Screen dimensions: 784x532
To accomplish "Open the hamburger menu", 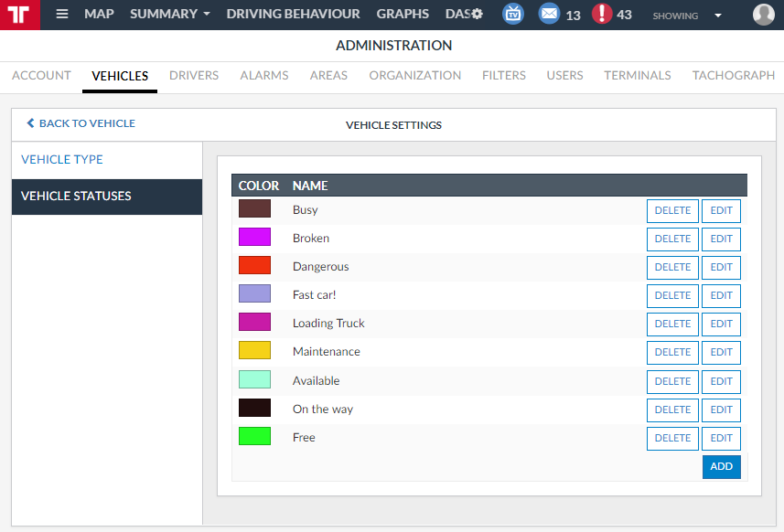I will pos(62,15).
